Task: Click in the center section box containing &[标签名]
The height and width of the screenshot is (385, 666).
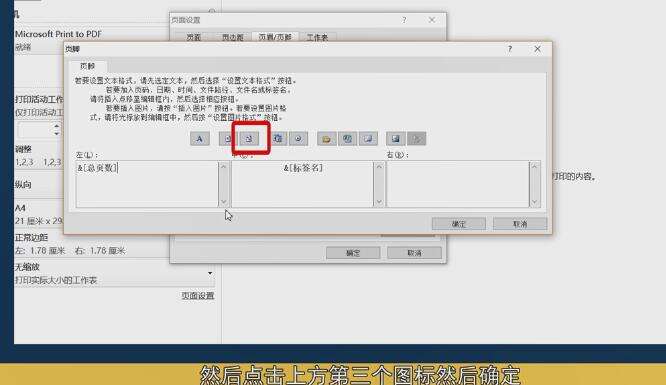Action: tap(302, 184)
